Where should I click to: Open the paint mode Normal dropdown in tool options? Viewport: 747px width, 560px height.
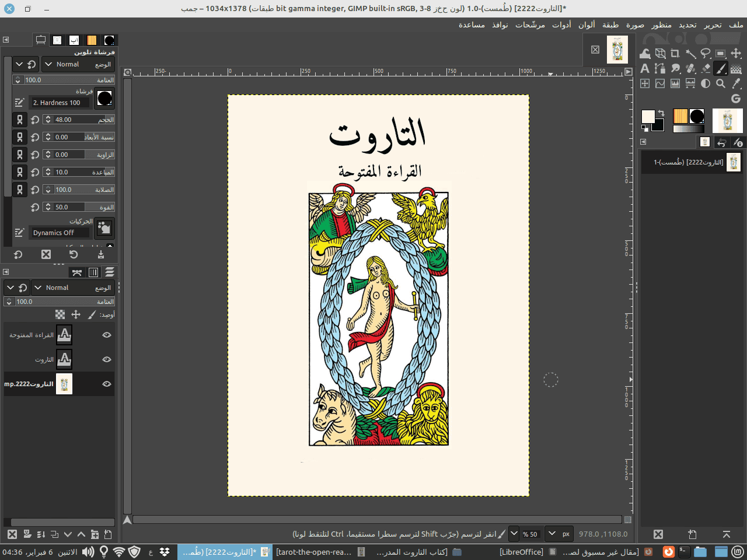[78, 64]
